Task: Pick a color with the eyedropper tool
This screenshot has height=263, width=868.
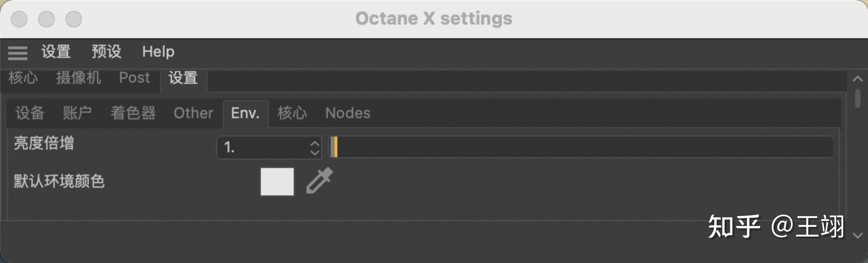Action: tap(319, 181)
